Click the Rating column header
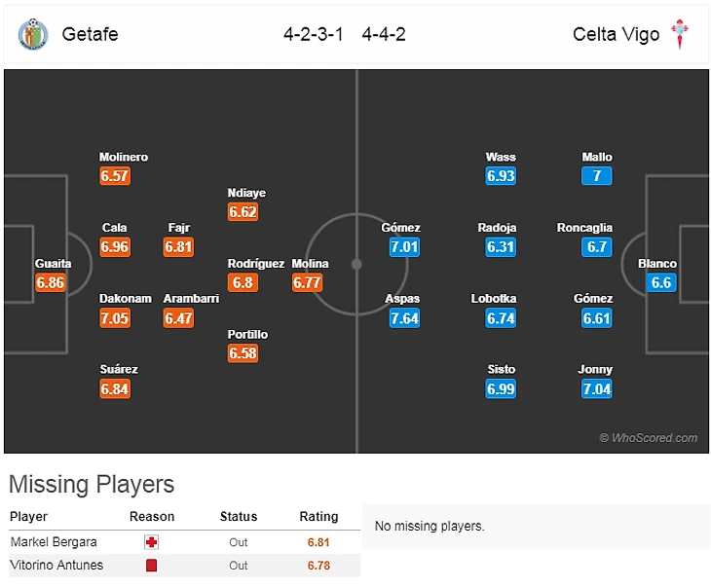 pos(318,517)
